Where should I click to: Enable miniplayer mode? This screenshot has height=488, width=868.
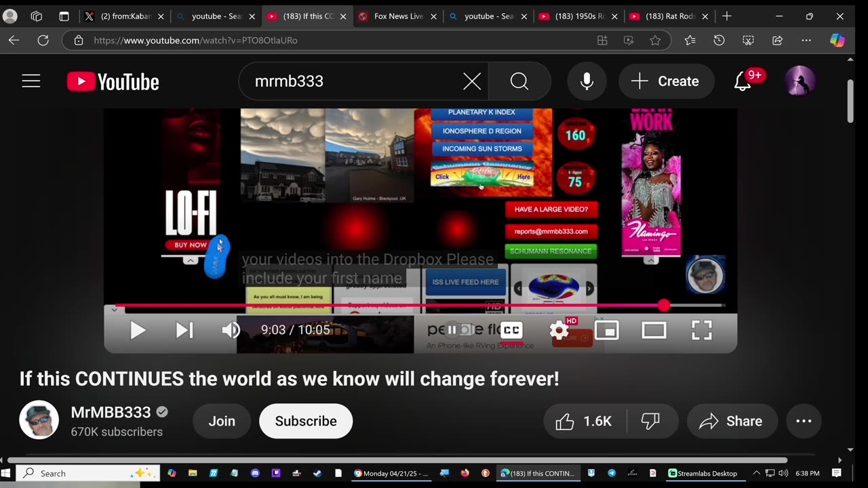click(607, 330)
